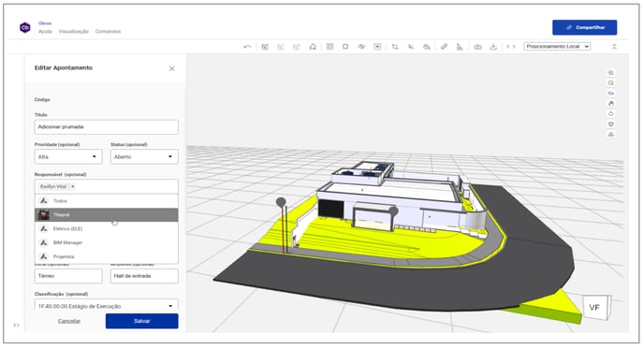Choose the ruler measure tool
This screenshot has height=349, width=644.
[444, 47]
